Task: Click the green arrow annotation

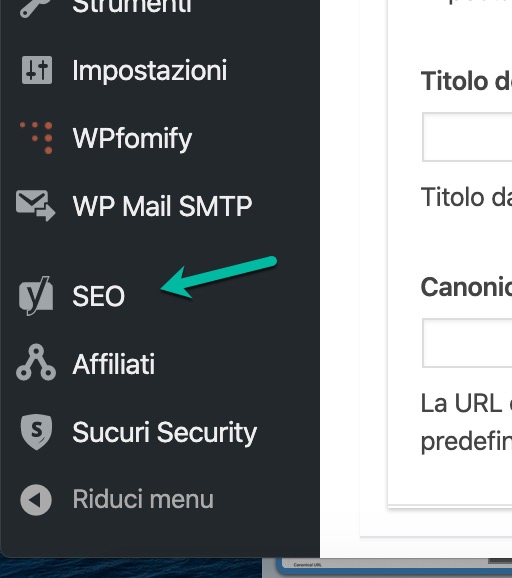Action: (x=219, y=277)
